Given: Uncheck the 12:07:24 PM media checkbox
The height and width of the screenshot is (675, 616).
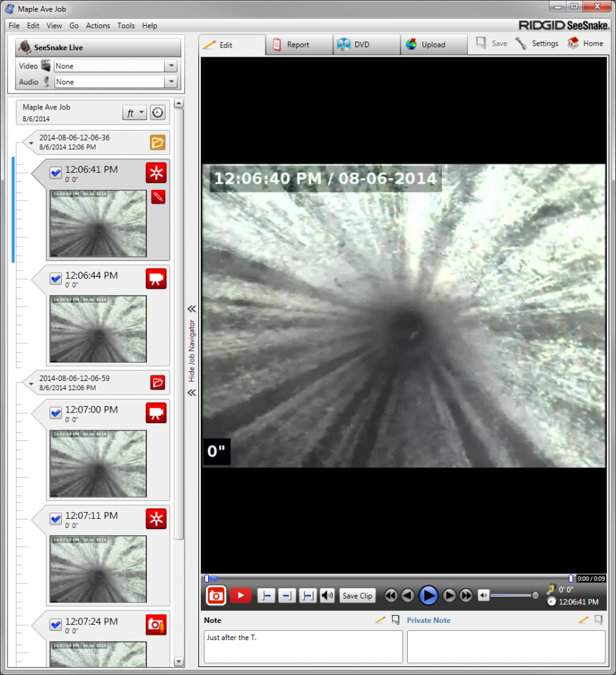Looking at the screenshot, I should click(55, 625).
